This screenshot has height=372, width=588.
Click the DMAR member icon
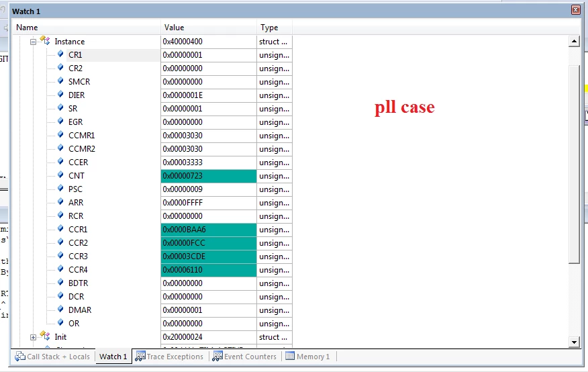[60, 309]
